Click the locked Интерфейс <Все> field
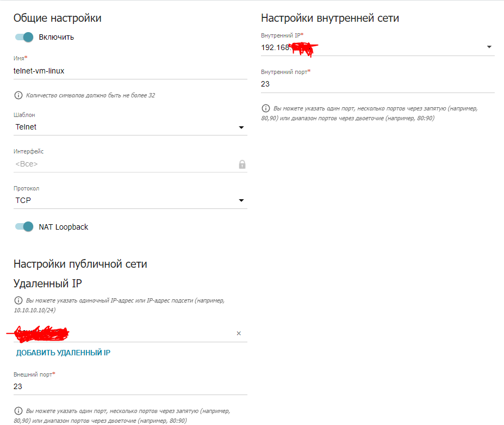 pos(130,164)
